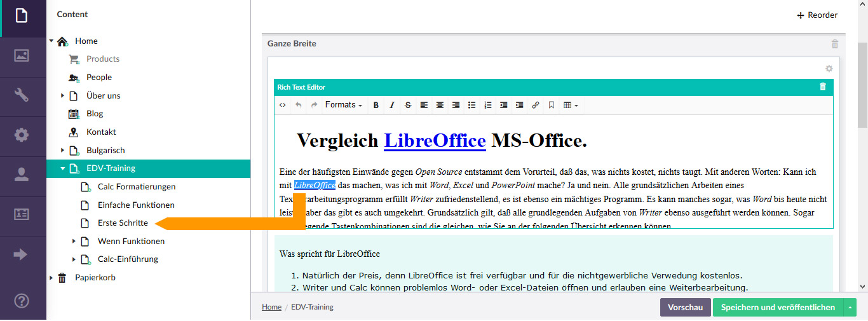Screen dimensions: 868x321
Task: Delete the Rich Text Editor block
Action: [823, 87]
